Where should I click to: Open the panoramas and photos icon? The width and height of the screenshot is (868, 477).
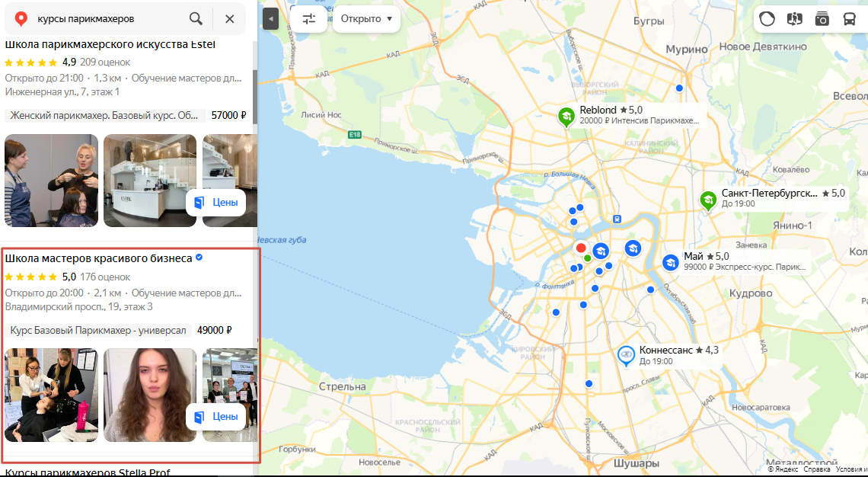point(822,19)
